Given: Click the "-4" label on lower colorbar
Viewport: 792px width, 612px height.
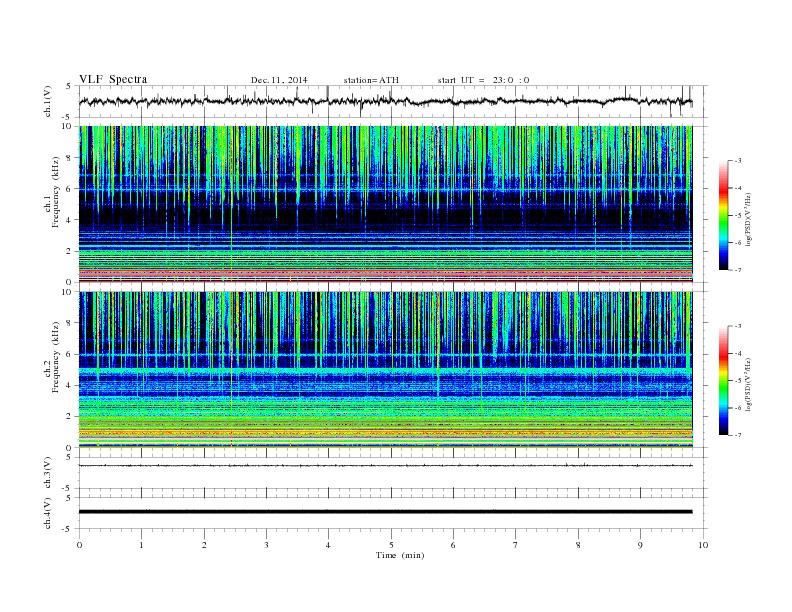Looking at the screenshot, I should [x=738, y=354].
